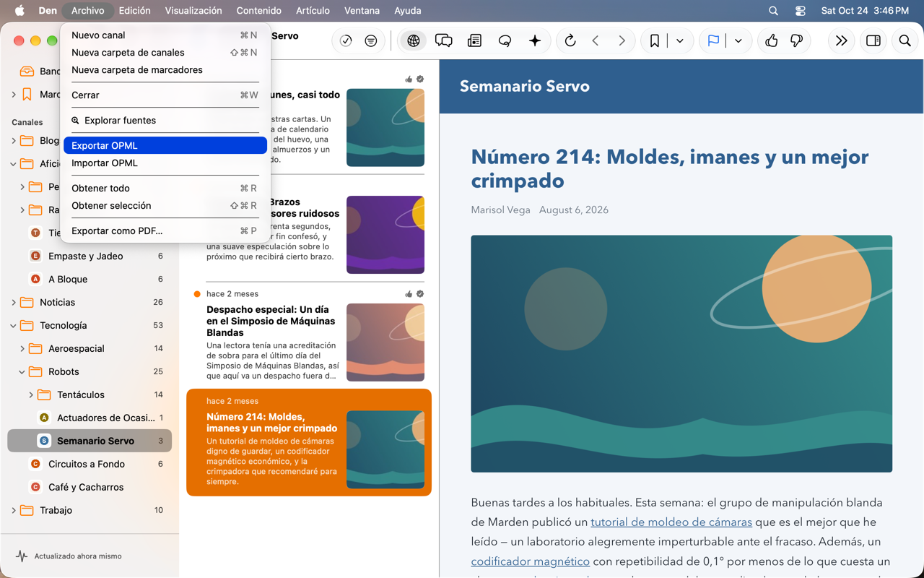Go to next article with right chevron

[x=622, y=41]
